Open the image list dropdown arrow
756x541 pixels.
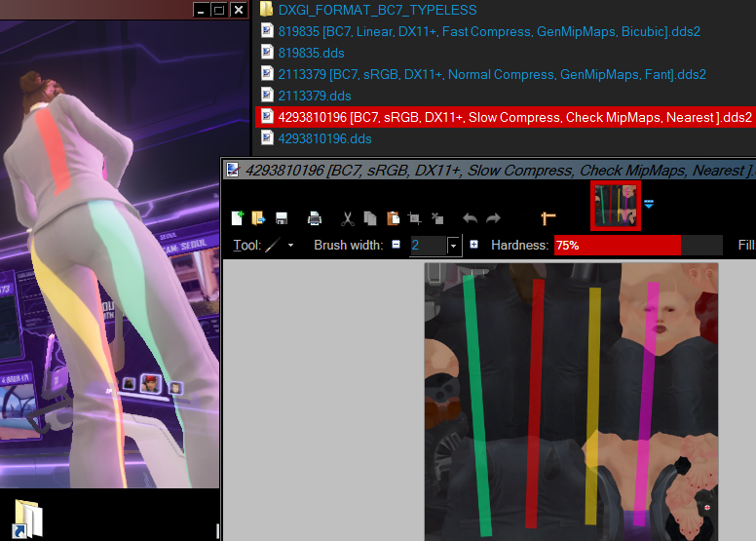(x=648, y=205)
